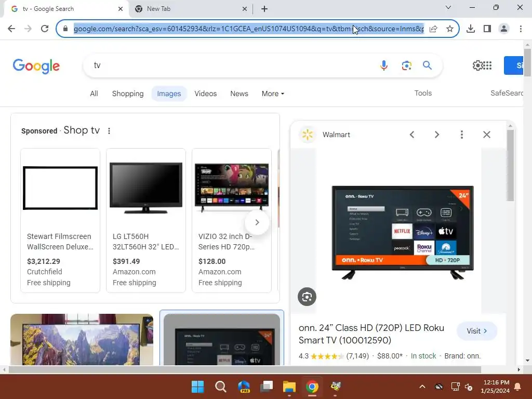532x399 pixels.
Task: Go to the Google homepage via logo
Action: coord(36,66)
